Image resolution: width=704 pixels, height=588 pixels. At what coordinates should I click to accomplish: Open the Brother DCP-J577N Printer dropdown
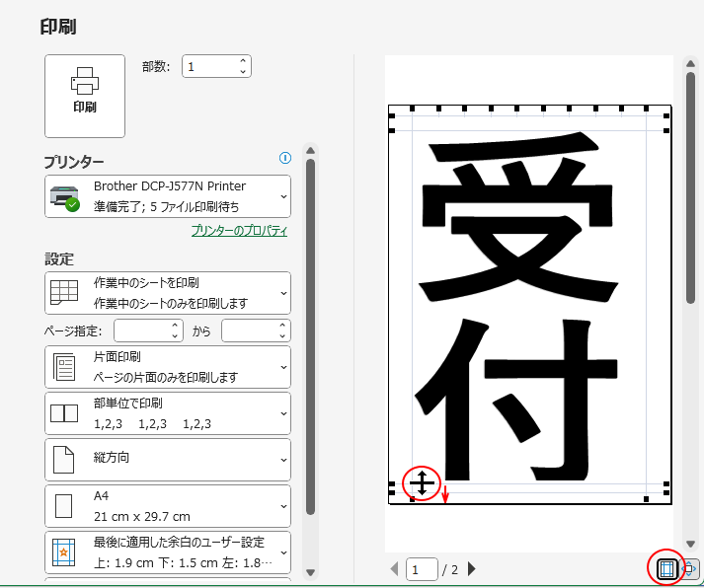(x=168, y=196)
